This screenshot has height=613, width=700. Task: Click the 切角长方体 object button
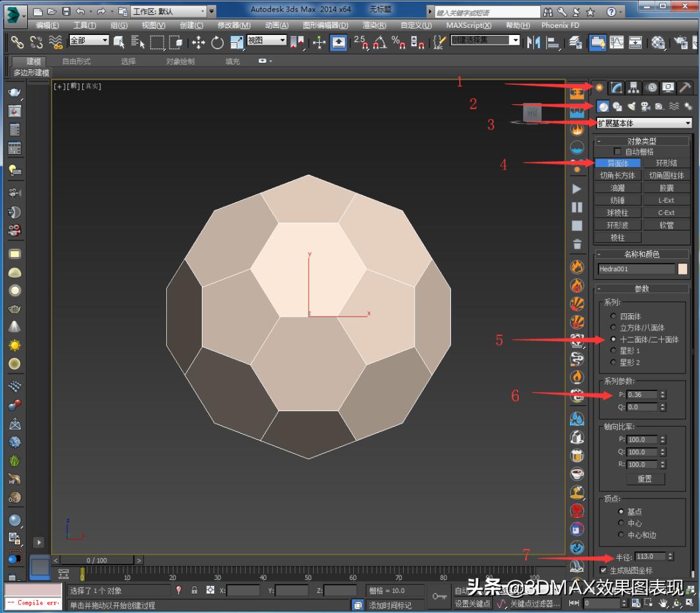[x=617, y=175]
